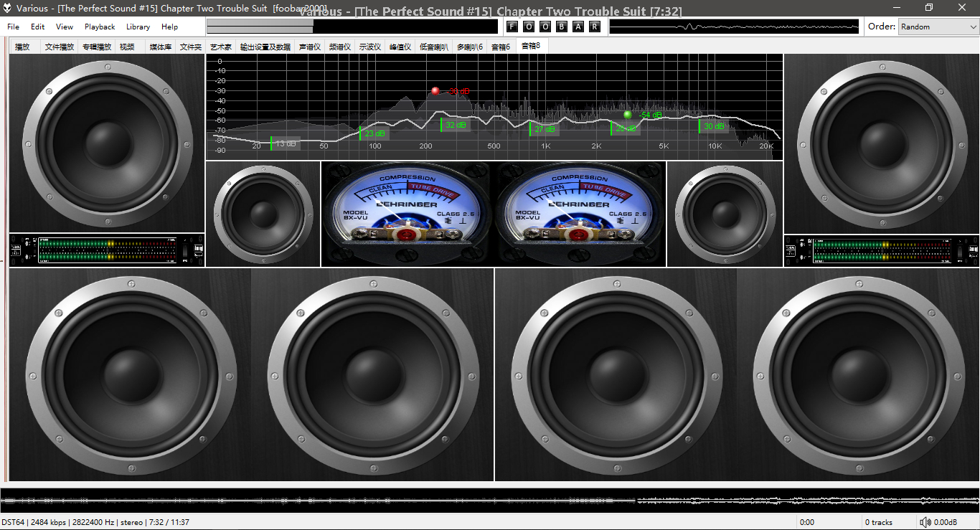Image resolution: width=980 pixels, height=530 pixels.
Task: Open the Library menu
Action: point(138,27)
